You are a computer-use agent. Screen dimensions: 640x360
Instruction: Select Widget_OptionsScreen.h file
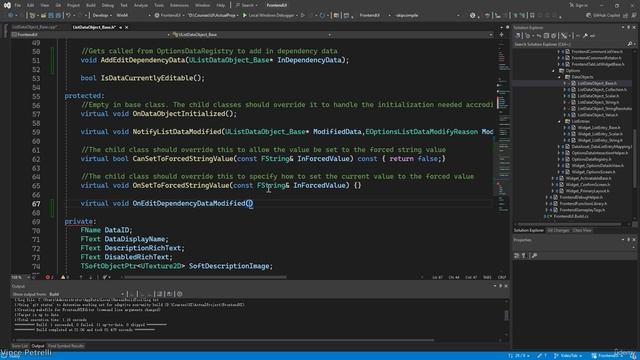pos(593,172)
